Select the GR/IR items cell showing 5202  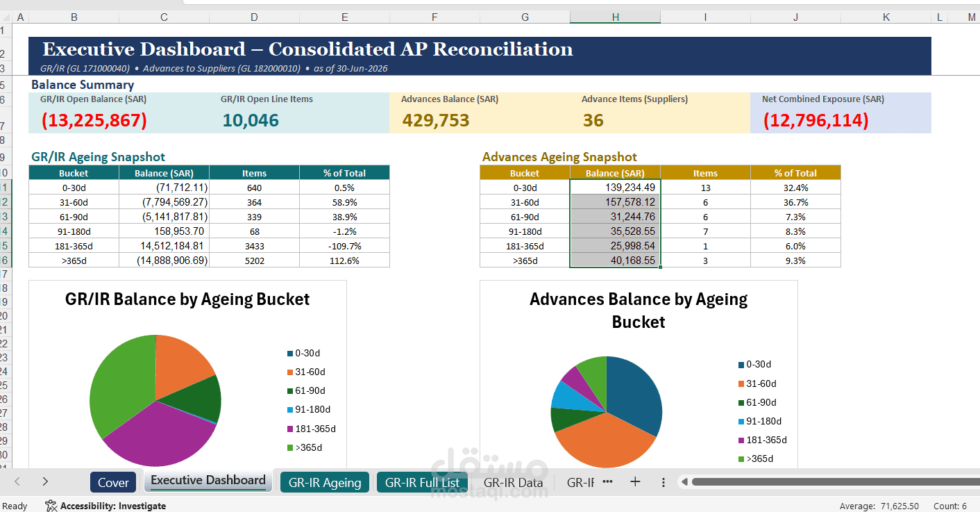254,261
